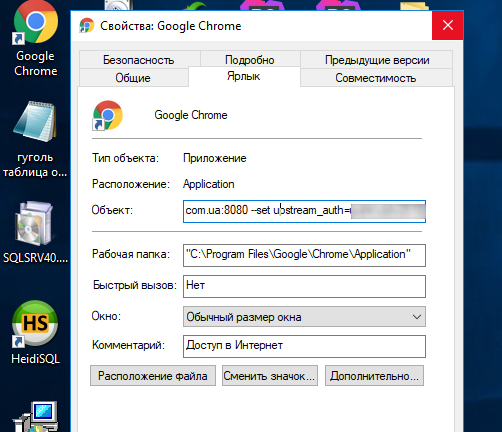Open the Окно dropdown with Обычный размер окна

[304, 316]
